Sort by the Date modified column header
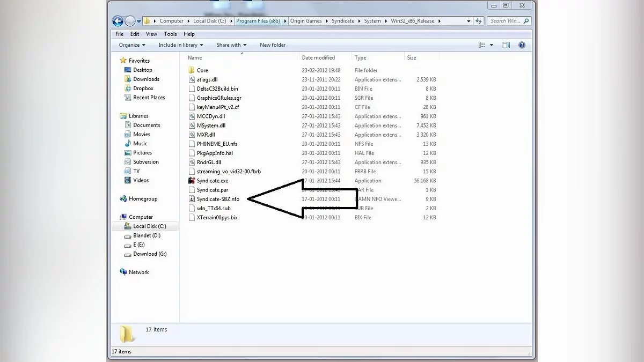The width and height of the screenshot is (644, 362). coord(318,58)
